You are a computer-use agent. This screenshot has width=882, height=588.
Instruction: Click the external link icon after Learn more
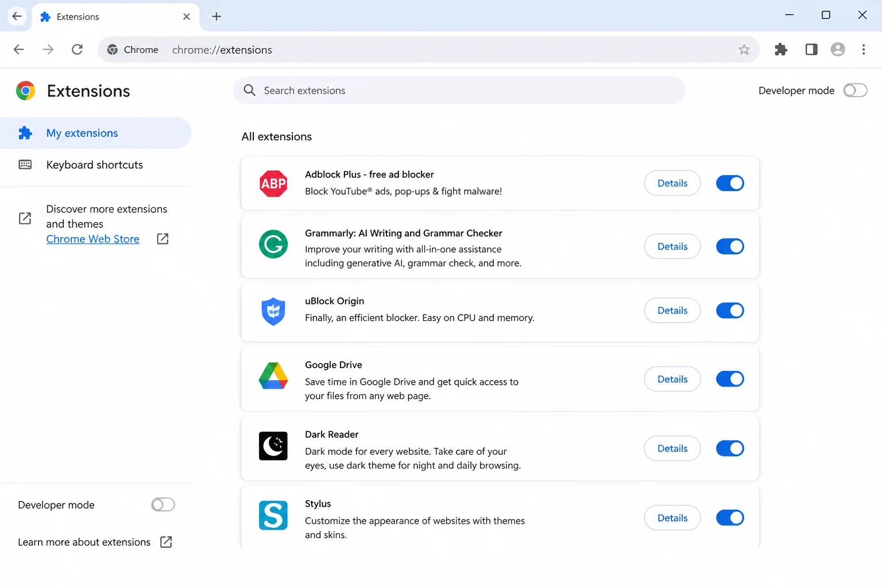(166, 542)
